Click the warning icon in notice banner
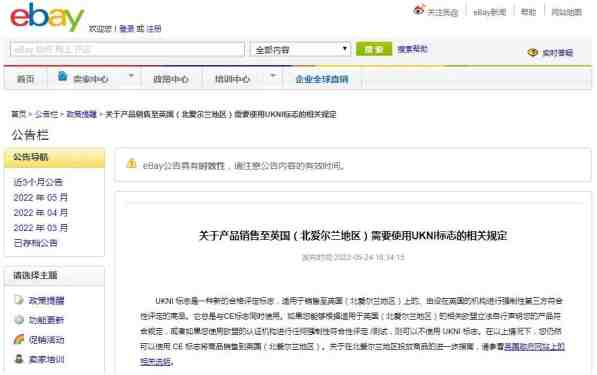Screen dimensions: 597x375 coord(132,164)
